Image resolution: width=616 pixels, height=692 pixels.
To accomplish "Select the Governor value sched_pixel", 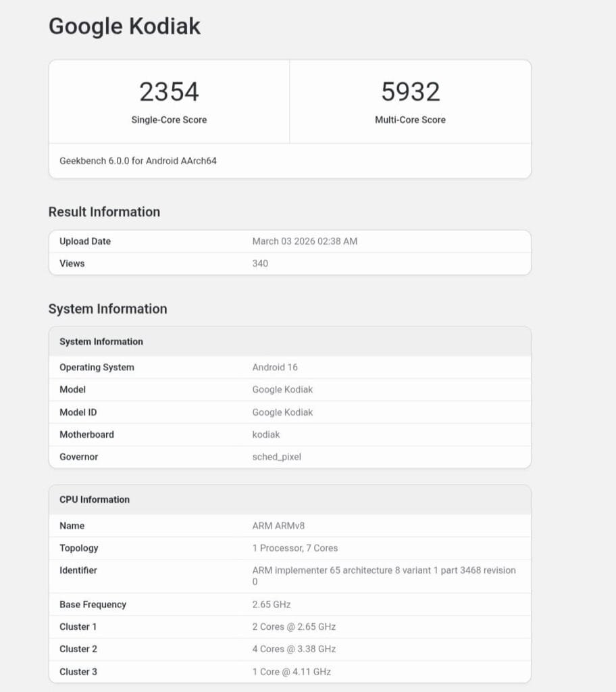I will point(277,457).
